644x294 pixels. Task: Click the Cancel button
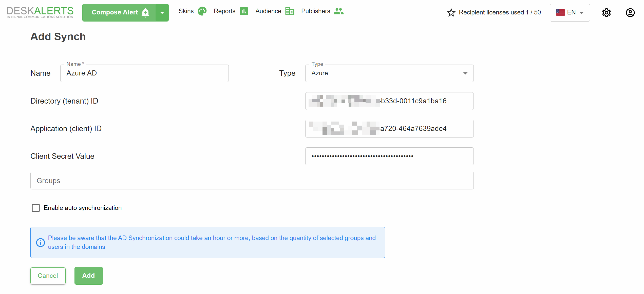point(48,276)
